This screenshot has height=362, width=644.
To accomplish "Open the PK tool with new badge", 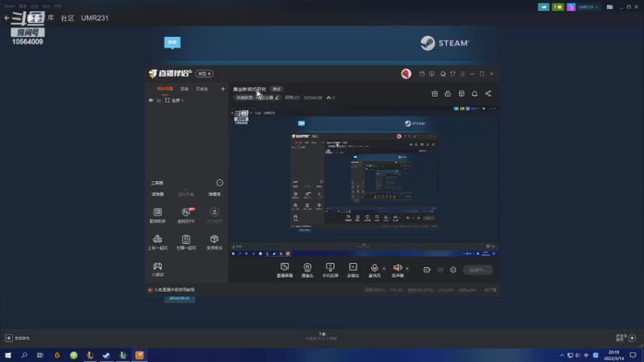I will [186, 215].
